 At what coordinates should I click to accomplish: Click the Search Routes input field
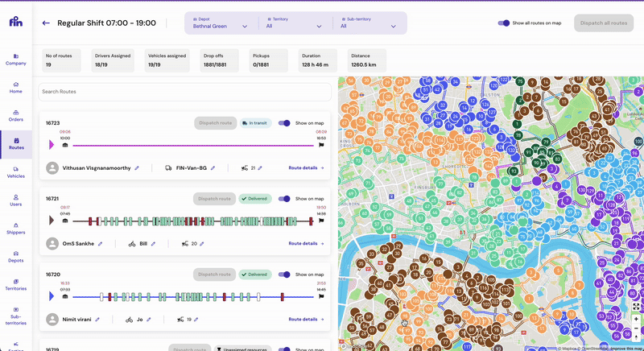(x=184, y=92)
